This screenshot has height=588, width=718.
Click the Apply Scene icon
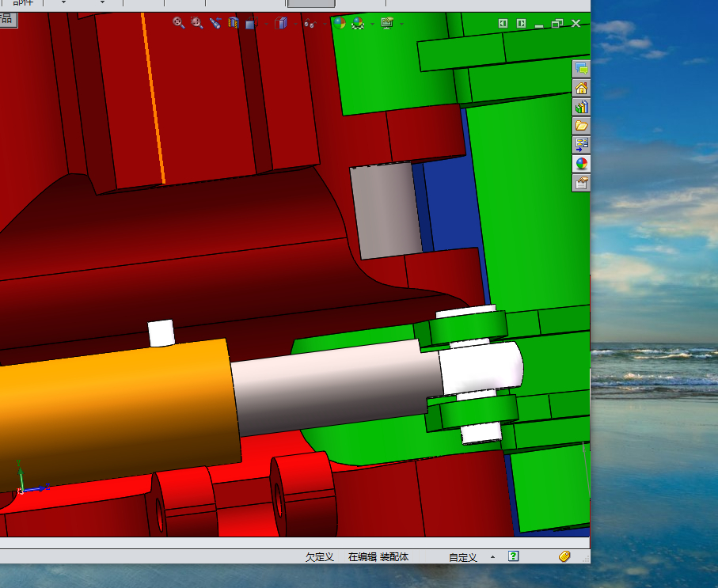click(x=358, y=23)
